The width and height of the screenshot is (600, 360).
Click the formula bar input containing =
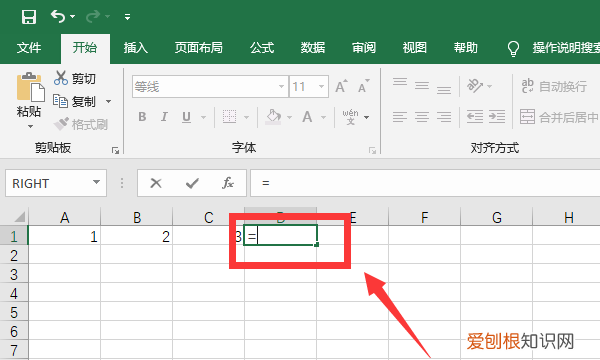pyautogui.click(x=425, y=183)
